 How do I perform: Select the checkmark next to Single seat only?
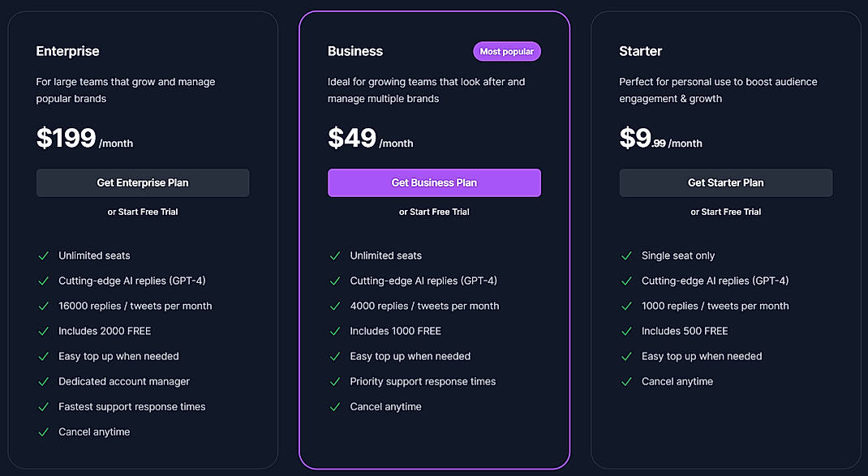click(x=626, y=255)
